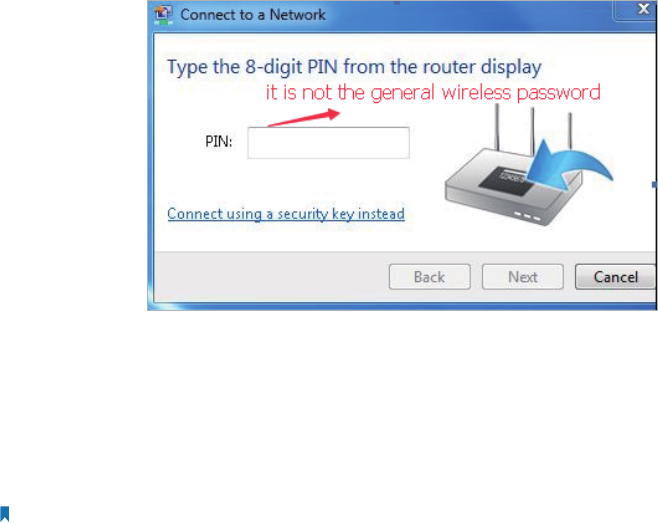Click the Next button
Screen dimensions: 658x523
522,277
